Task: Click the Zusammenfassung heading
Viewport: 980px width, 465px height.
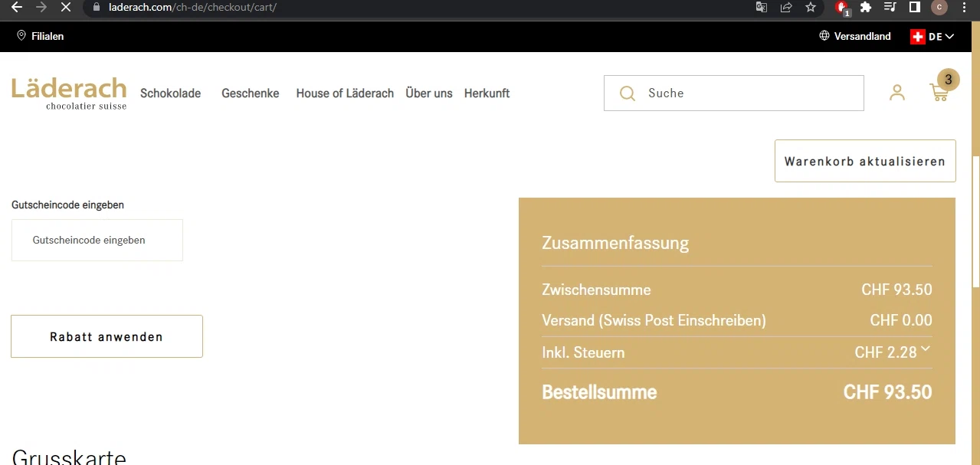Action: click(x=615, y=243)
